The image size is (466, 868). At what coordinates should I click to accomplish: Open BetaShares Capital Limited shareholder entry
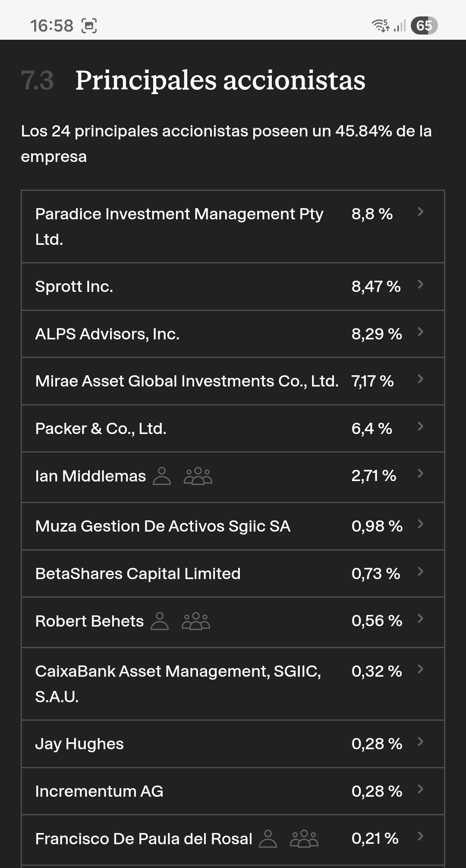pos(233,573)
